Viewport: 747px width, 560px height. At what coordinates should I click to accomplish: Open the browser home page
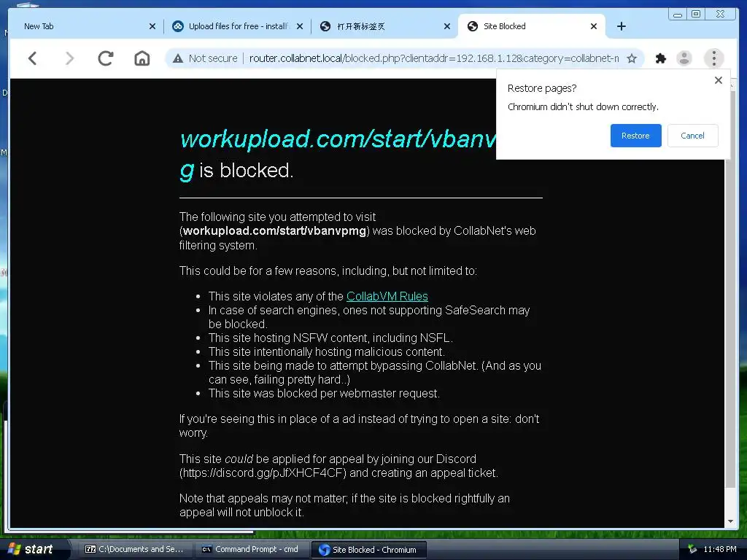(x=142, y=58)
